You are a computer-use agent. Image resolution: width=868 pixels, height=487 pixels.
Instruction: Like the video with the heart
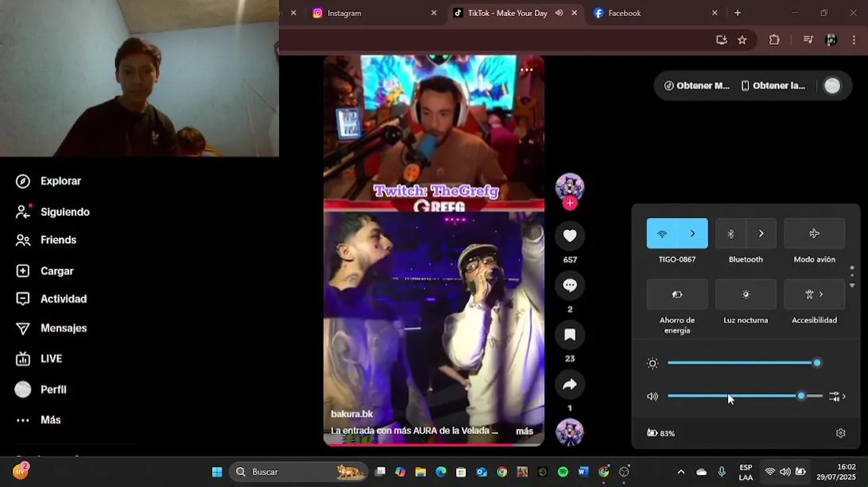coord(570,235)
